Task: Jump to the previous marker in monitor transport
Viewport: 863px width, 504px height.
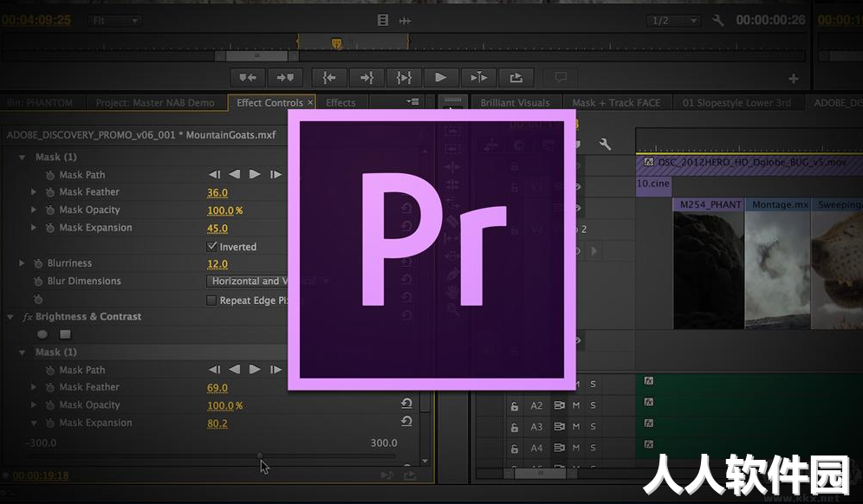Action: (248, 78)
